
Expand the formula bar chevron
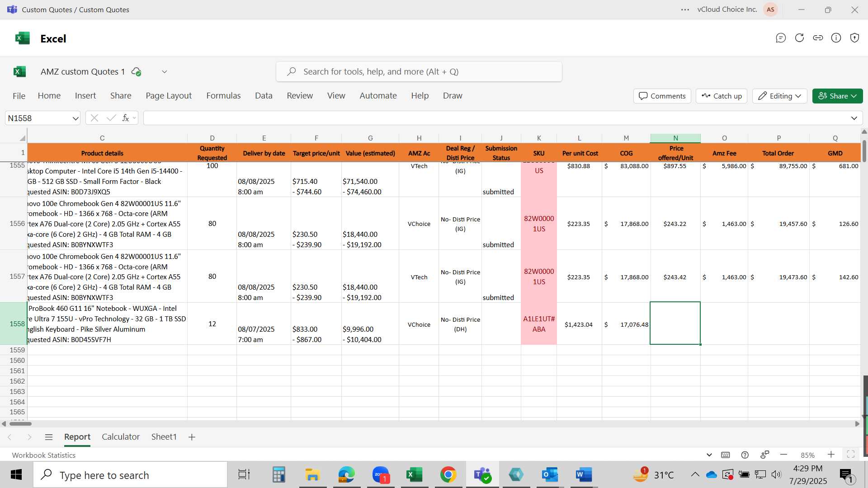pyautogui.click(x=854, y=118)
